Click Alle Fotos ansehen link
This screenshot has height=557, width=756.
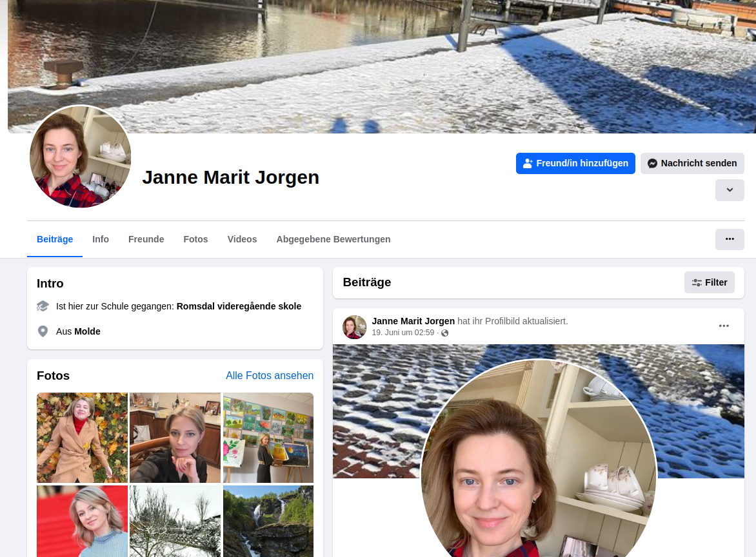[270, 375]
